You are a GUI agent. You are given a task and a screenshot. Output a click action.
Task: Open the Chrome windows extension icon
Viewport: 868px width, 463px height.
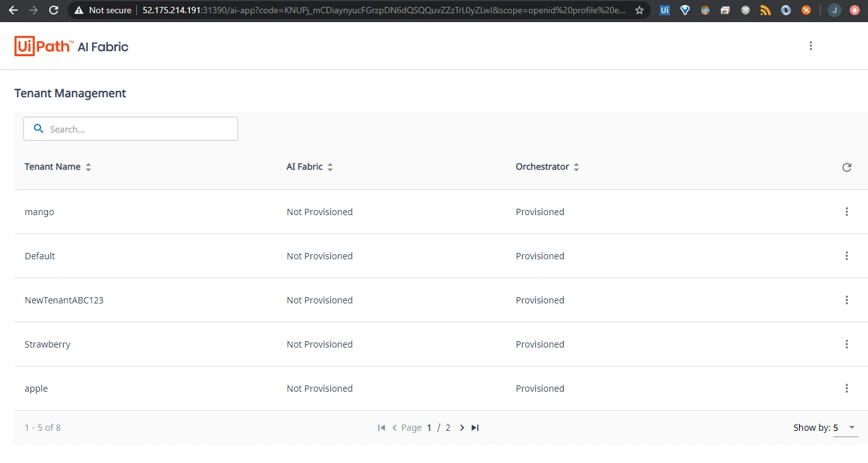[725, 10]
